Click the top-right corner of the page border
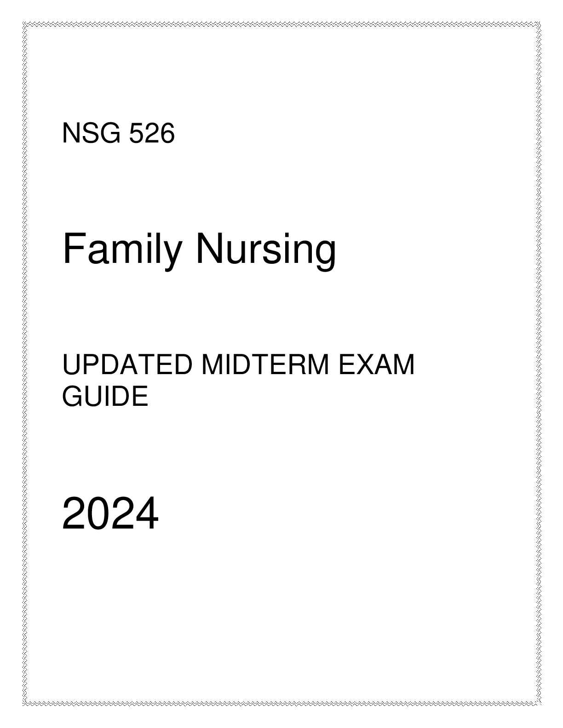 (539, 23)
